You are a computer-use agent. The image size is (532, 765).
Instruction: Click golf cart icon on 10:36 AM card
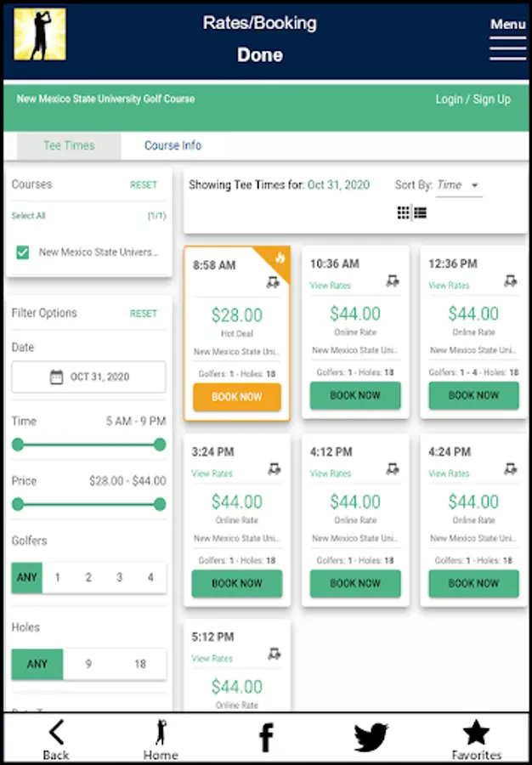(393, 280)
